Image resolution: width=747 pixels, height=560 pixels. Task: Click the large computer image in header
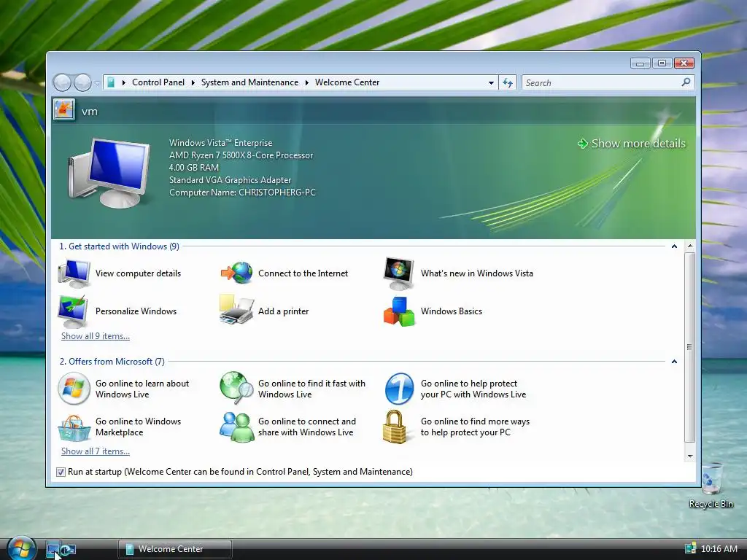point(109,172)
